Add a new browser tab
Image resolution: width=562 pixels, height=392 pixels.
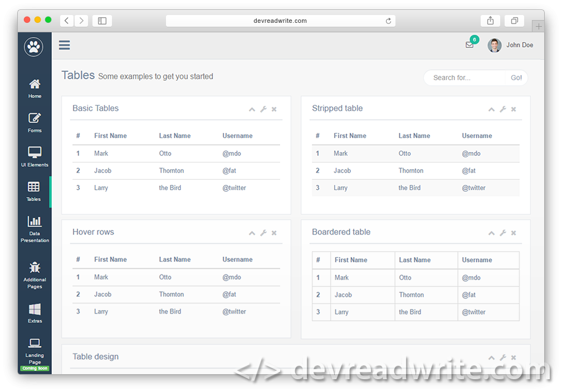click(x=539, y=26)
